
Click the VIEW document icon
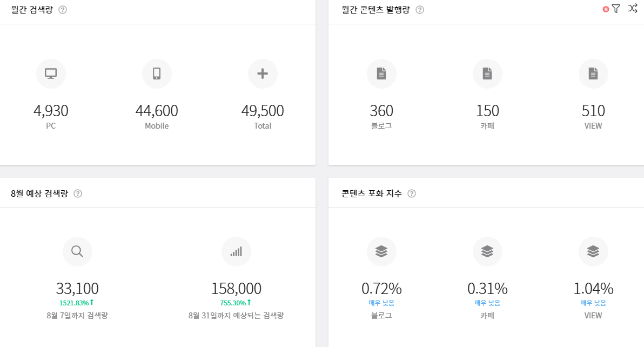pyautogui.click(x=593, y=74)
